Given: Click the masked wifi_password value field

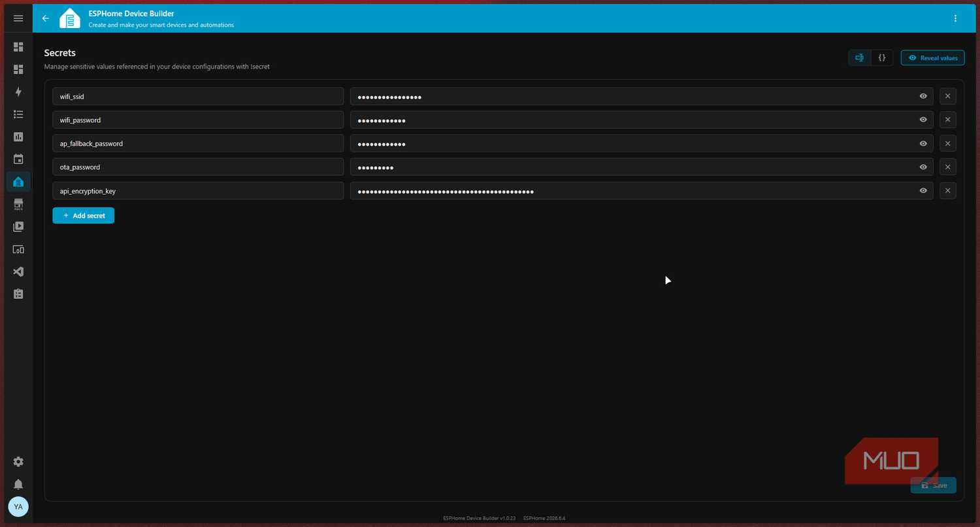Looking at the screenshot, I should (x=642, y=120).
